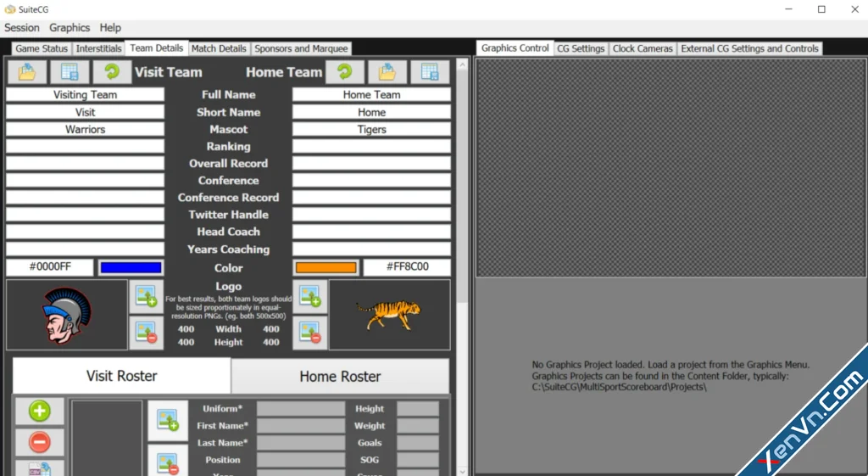Edit the #FF8C00 color hex field
868x476 pixels.
(407, 267)
